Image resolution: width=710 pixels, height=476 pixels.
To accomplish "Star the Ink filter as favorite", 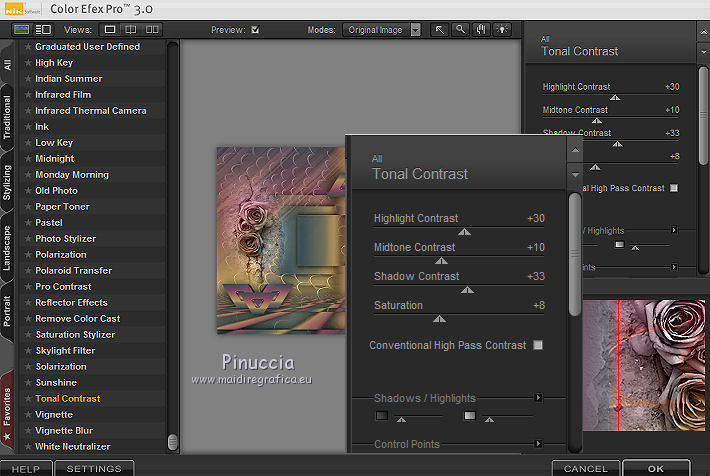I will pos(28,127).
